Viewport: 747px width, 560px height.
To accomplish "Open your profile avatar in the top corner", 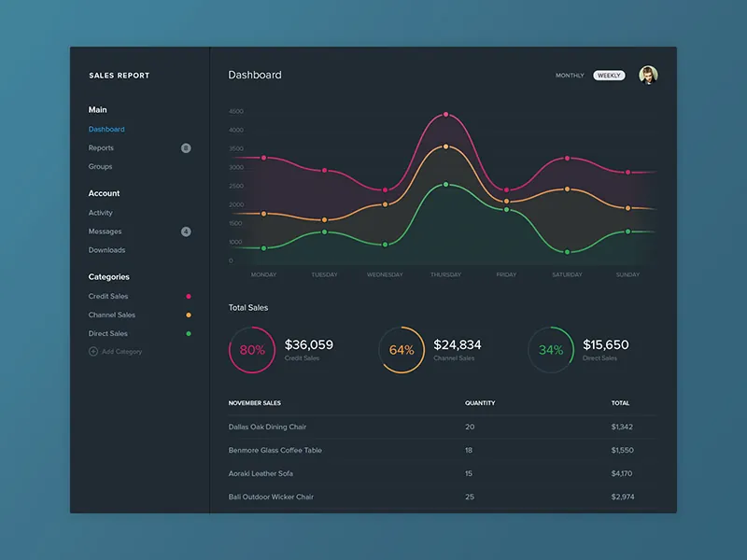I will [648, 75].
